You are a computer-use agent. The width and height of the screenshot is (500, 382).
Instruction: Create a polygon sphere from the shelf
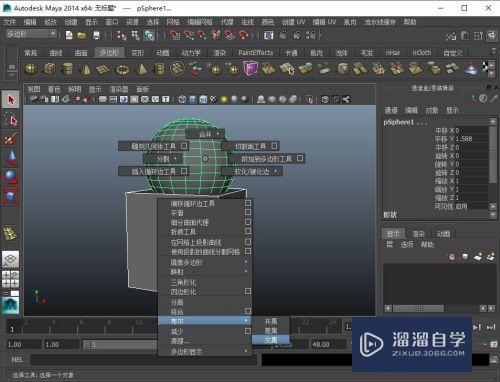coord(31,69)
